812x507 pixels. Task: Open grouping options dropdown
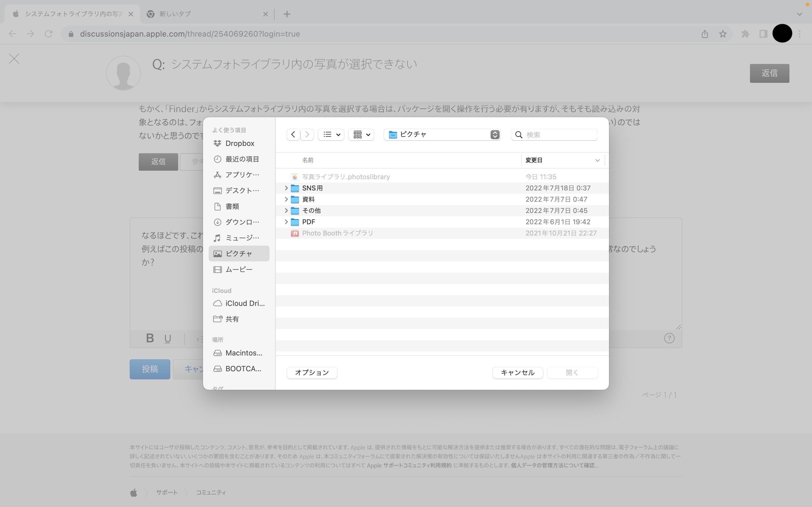361,134
